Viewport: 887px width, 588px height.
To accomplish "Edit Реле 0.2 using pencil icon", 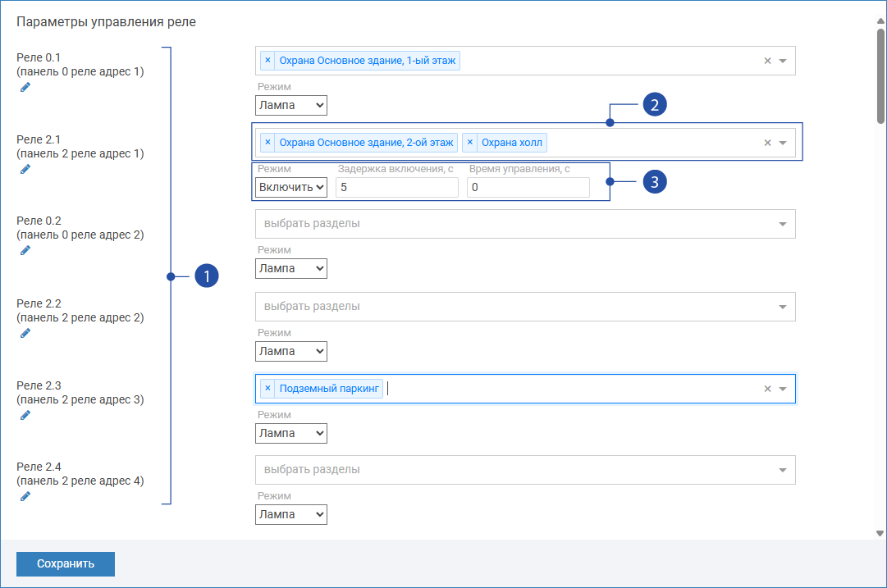I will pyautogui.click(x=25, y=251).
